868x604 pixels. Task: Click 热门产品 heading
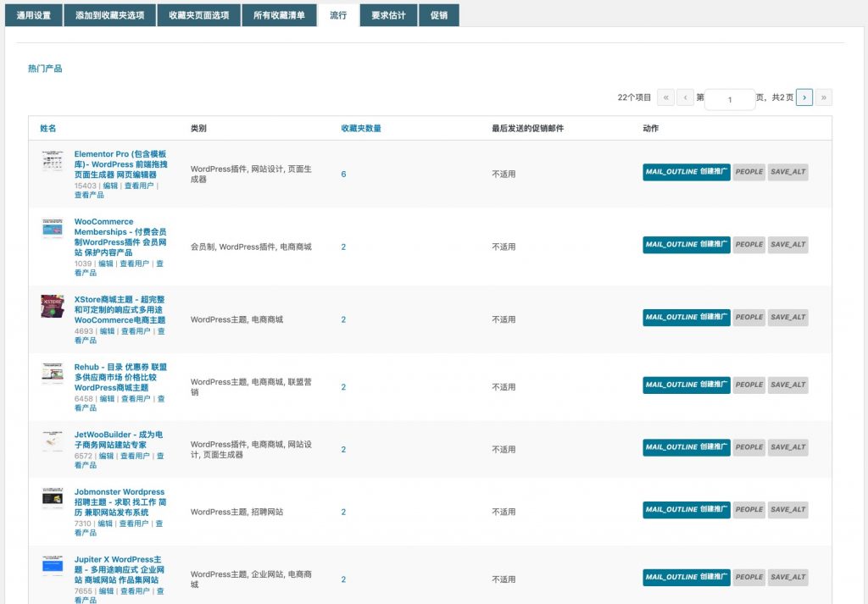(45, 69)
